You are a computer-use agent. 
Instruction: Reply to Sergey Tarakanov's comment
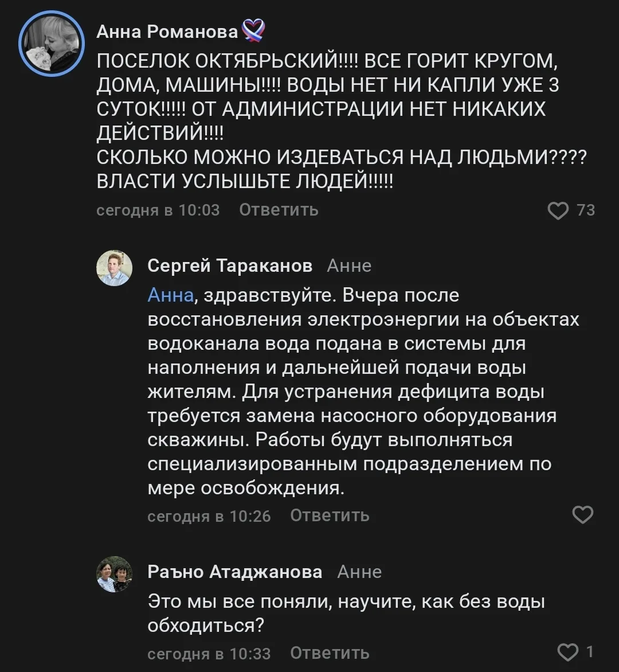[x=330, y=515]
